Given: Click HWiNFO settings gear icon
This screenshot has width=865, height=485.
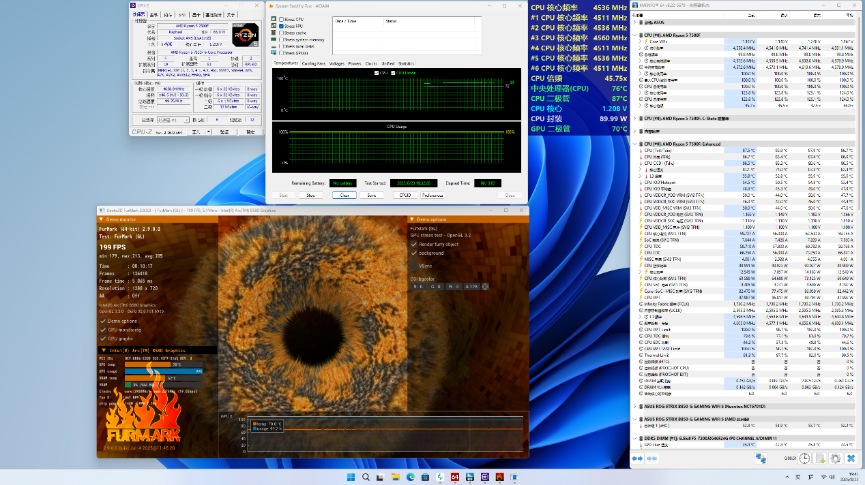Looking at the screenshot, I should coord(835,457).
